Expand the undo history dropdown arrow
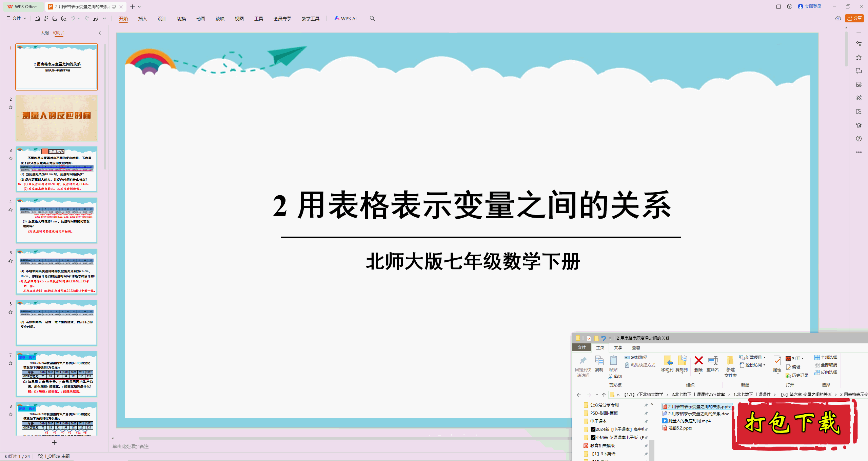The width and height of the screenshot is (868, 461). click(79, 18)
